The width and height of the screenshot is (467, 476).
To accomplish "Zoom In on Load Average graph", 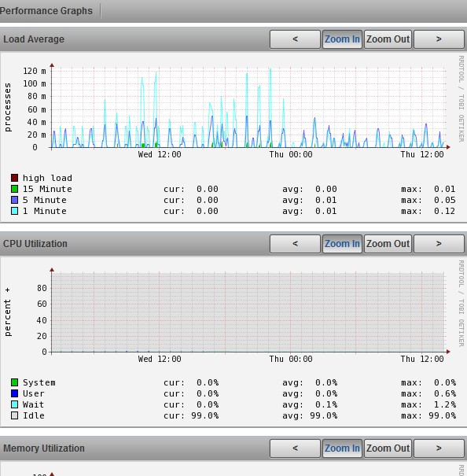I will coord(342,39).
